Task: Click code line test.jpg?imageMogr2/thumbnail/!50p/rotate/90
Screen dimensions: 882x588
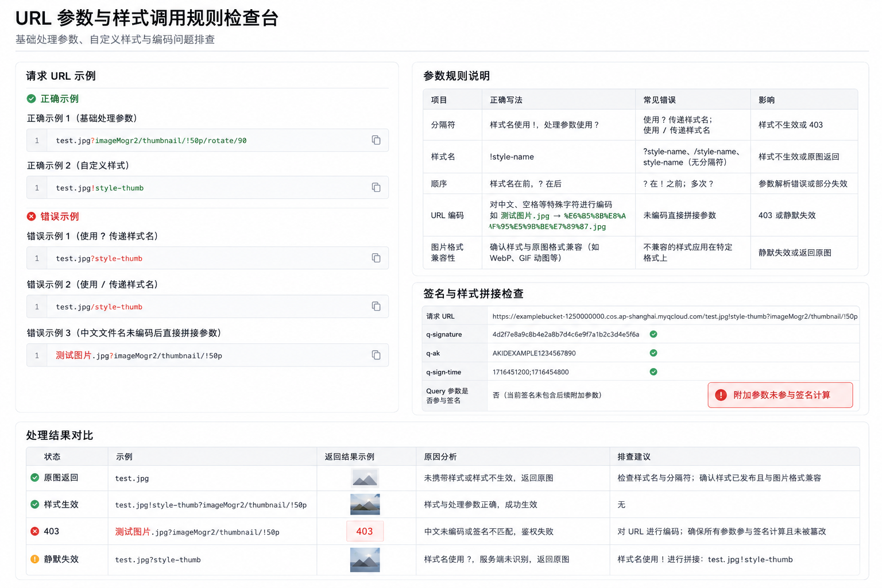Action: click(151, 141)
